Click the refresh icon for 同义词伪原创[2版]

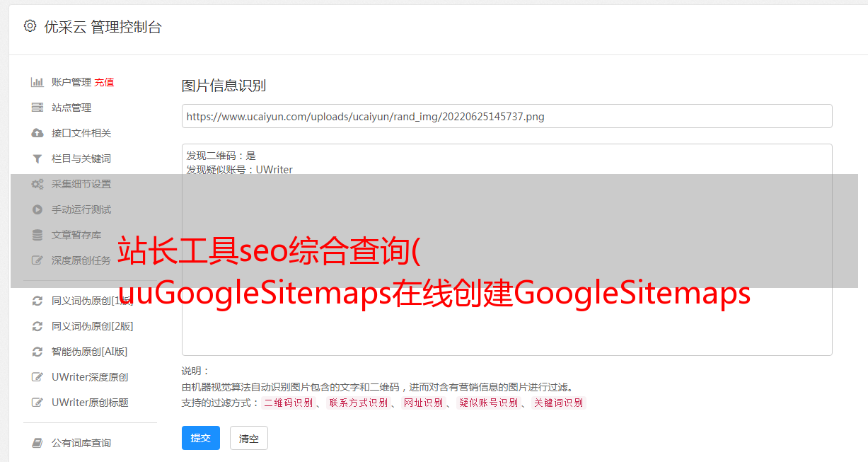click(37, 326)
